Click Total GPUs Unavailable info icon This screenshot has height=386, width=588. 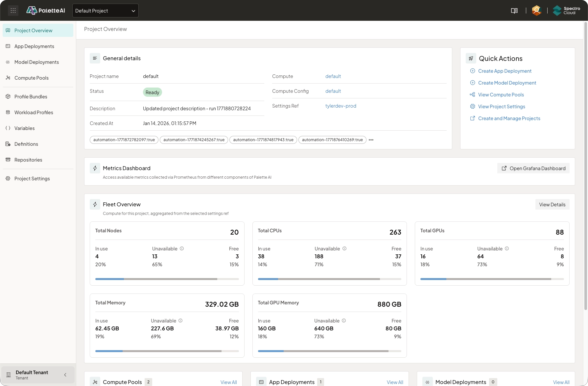[x=507, y=248]
